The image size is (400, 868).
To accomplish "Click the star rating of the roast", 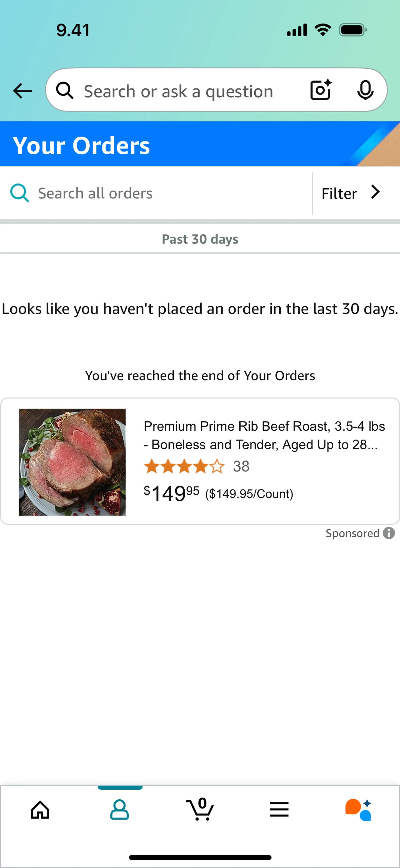I will (184, 466).
